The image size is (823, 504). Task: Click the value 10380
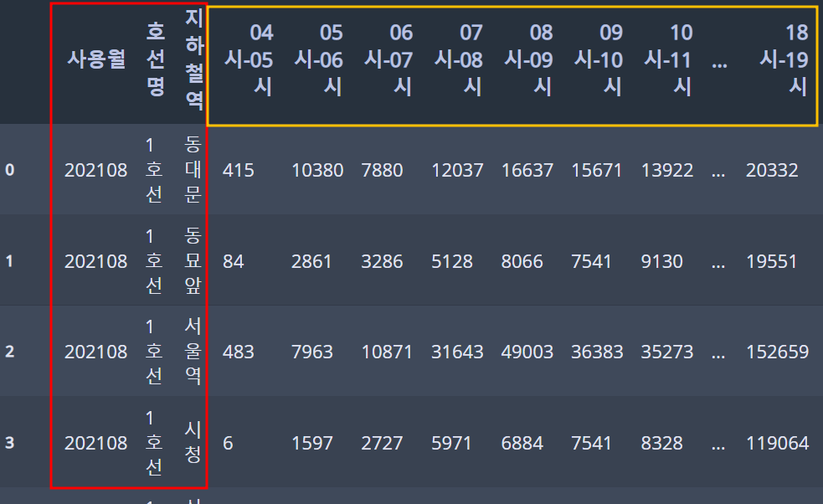point(317,170)
